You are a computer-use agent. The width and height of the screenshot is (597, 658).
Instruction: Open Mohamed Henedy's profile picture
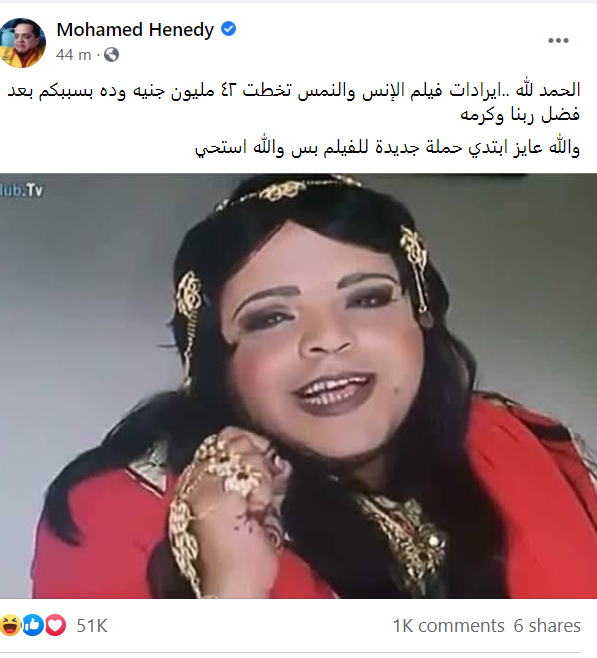pyautogui.click(x=22, y=42)
